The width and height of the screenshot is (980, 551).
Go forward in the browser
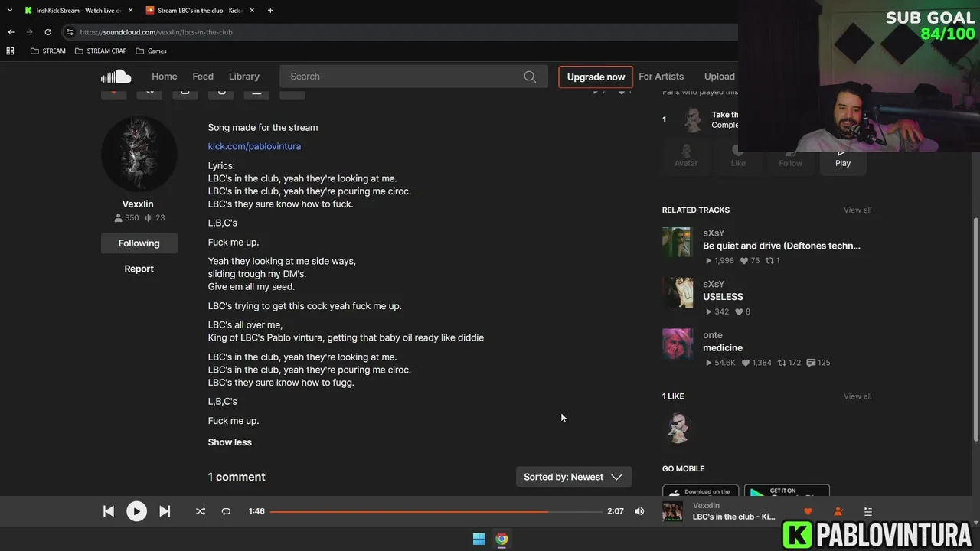[x=29, y=32]
